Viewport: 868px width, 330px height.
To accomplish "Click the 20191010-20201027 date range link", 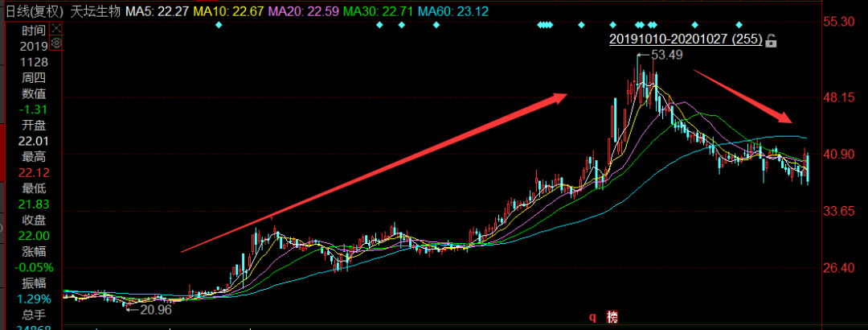I will pos(685,39).
